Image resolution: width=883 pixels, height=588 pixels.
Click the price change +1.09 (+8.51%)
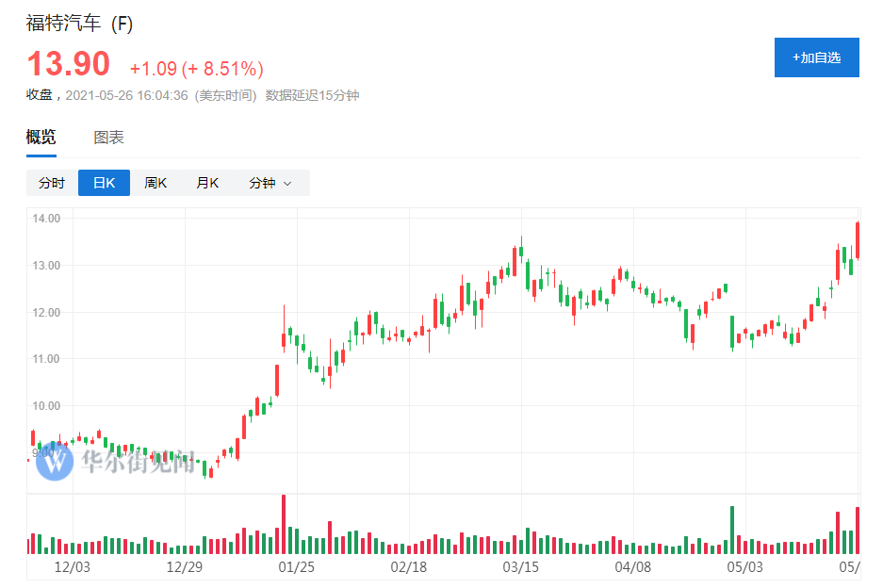pos(197,69)
